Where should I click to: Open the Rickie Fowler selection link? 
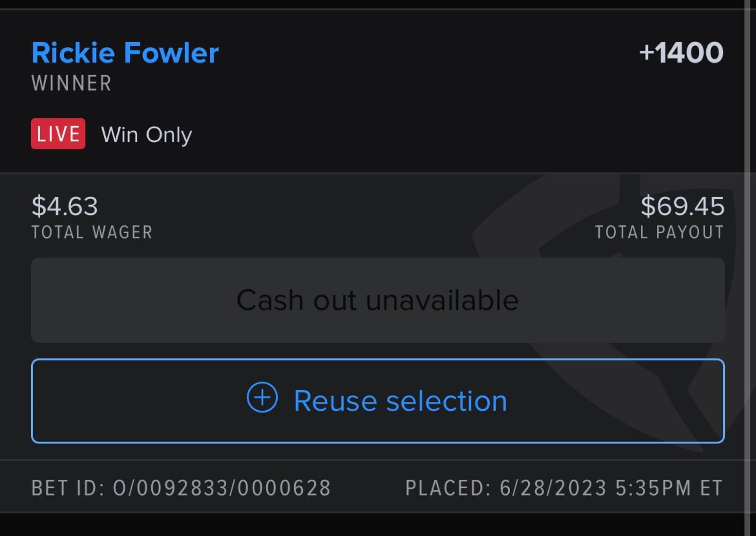tap(125, 52)
